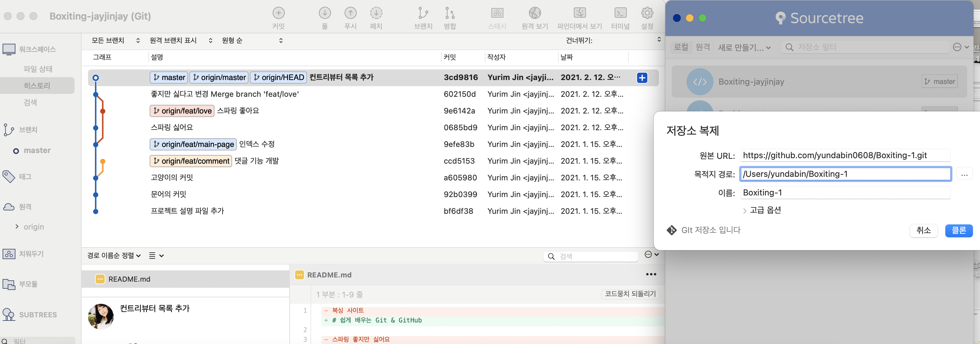This screenshot has width=980, height=344.
Task: Click the Tags (태그) sidebar icon
Action: [x=9, y=177]
